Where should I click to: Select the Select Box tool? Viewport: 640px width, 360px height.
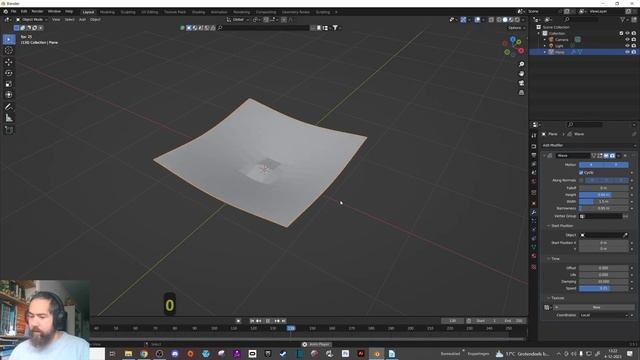tap(9, 40)
